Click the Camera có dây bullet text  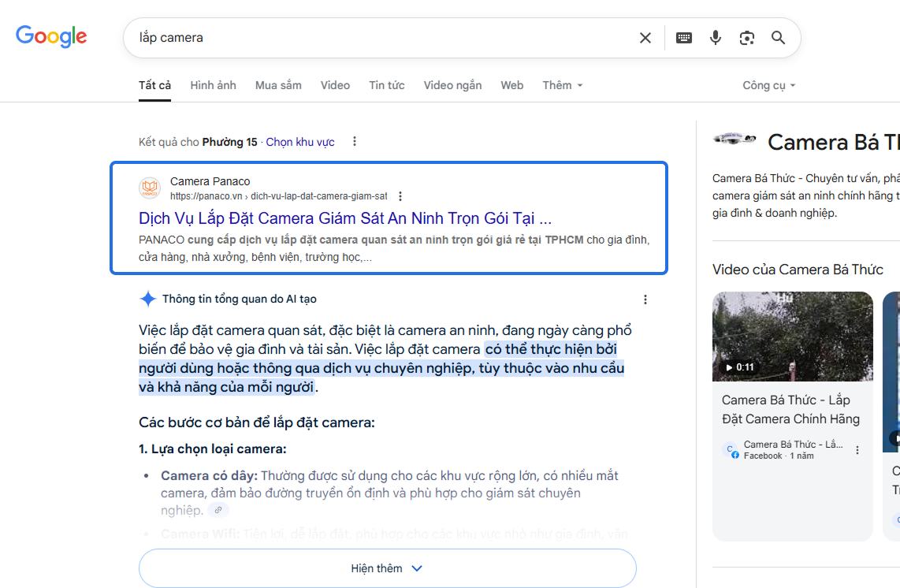(x=389, y=493)
